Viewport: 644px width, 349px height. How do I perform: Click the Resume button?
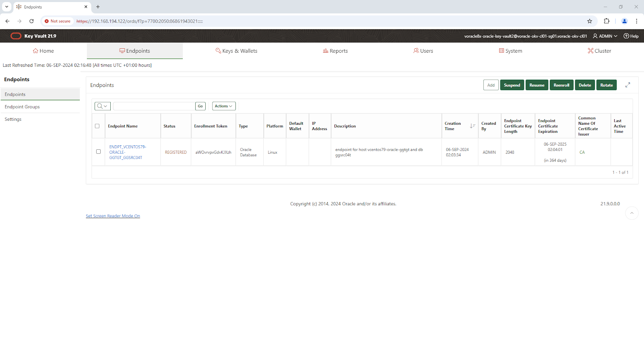(537, 85)
